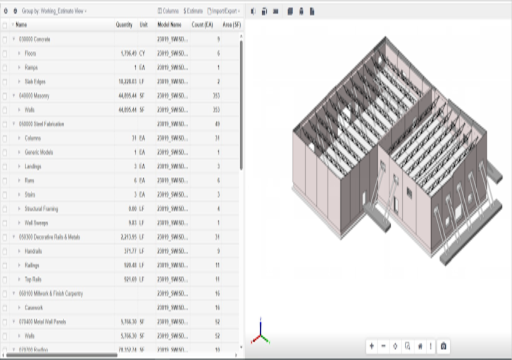Select the Railings row
512x360 pixels.
[x=120, y=265]
